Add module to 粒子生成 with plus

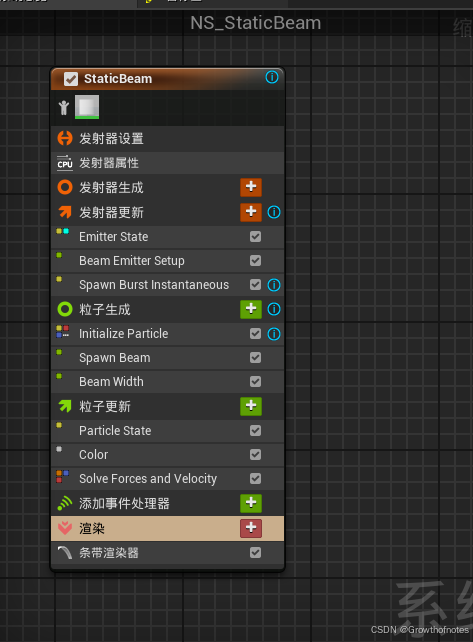(251, 309)
